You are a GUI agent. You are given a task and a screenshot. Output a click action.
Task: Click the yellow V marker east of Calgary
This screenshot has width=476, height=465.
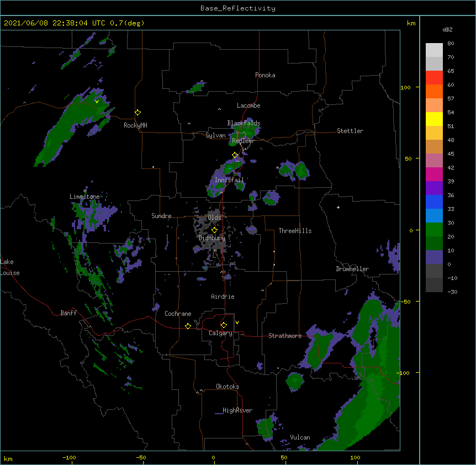tap(237, 323)
